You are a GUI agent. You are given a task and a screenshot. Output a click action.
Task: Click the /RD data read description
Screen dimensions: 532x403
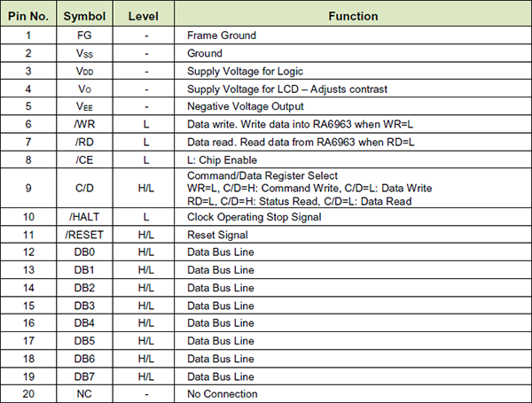tap(301, 143)
